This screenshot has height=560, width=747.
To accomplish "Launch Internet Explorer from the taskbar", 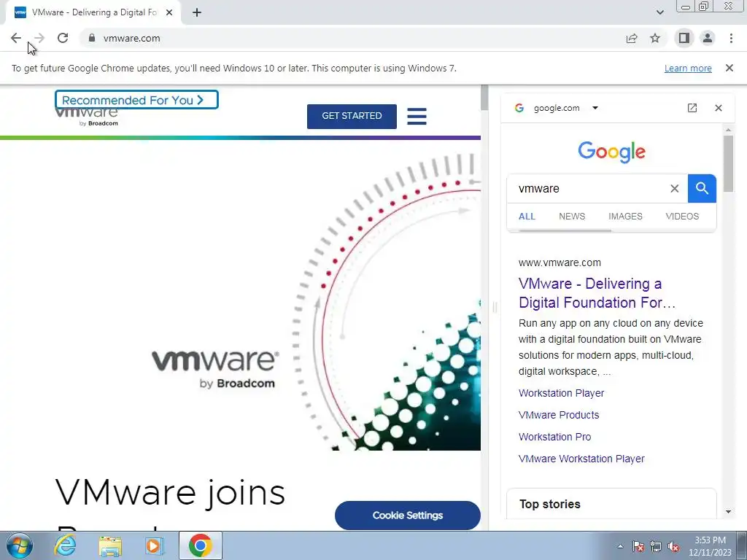I will (x=65, y=545).
